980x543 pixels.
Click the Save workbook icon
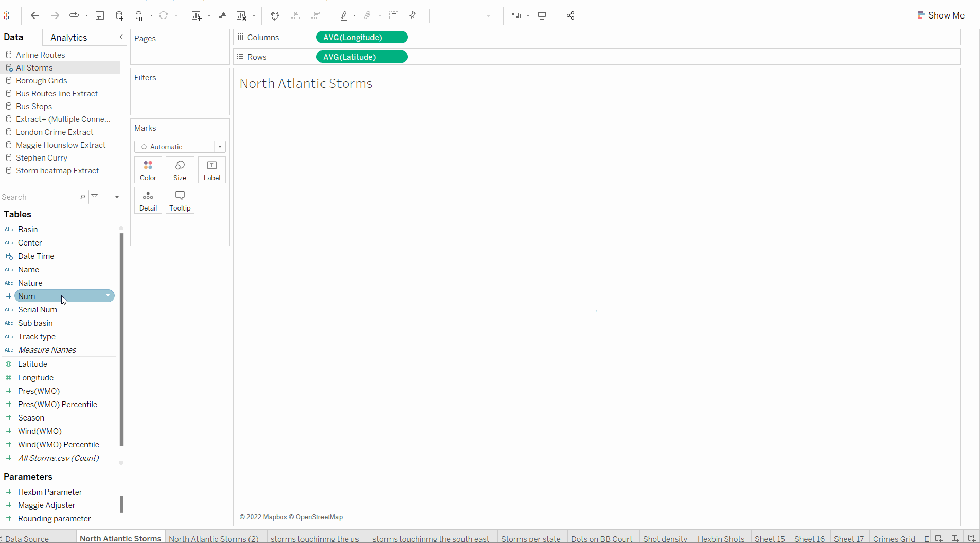(100, 15)
